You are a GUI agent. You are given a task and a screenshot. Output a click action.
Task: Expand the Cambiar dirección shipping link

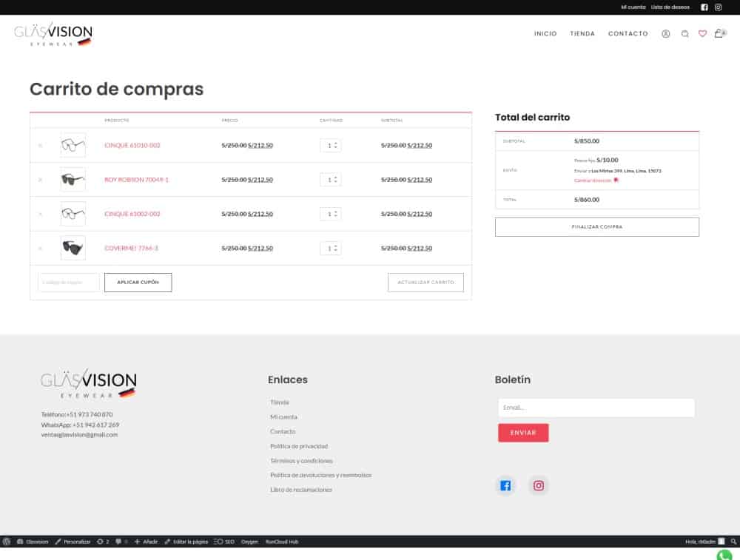pyautogui.click(x=593, y=180)
